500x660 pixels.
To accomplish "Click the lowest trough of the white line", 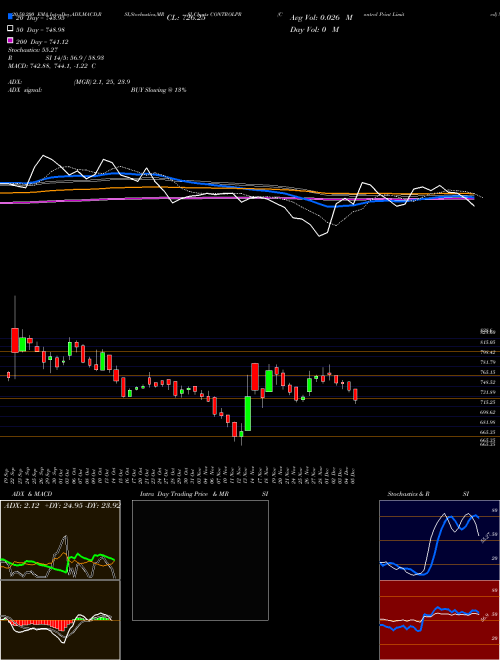I will [319, 236].
